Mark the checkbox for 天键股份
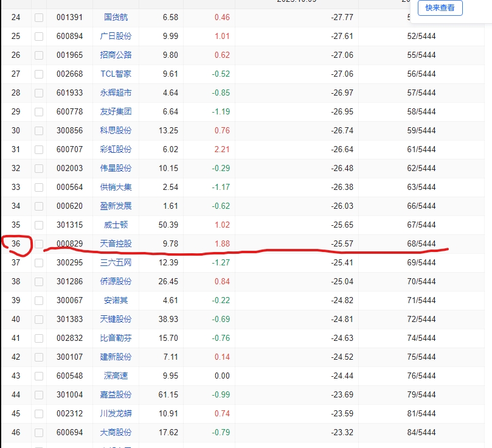The height and width of the screenshot is (448, 492). 39,320
